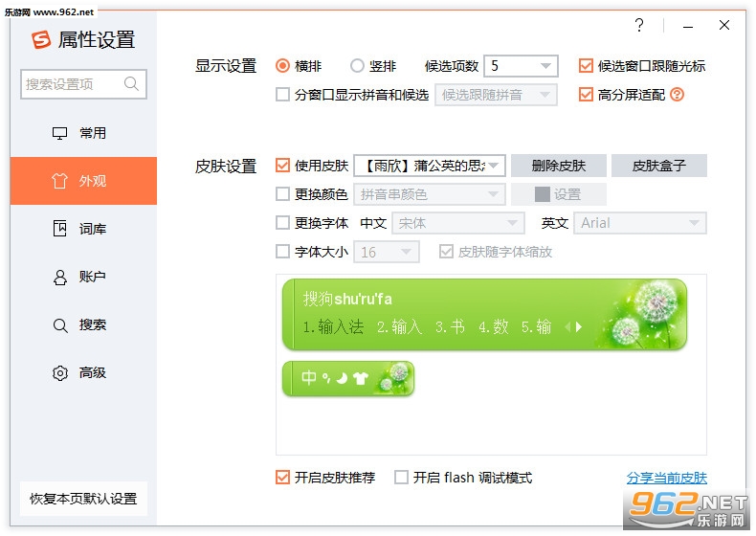756x536 pixels.
Task: Enable 更换颜色 checkbox
Action: click(282, 194)
